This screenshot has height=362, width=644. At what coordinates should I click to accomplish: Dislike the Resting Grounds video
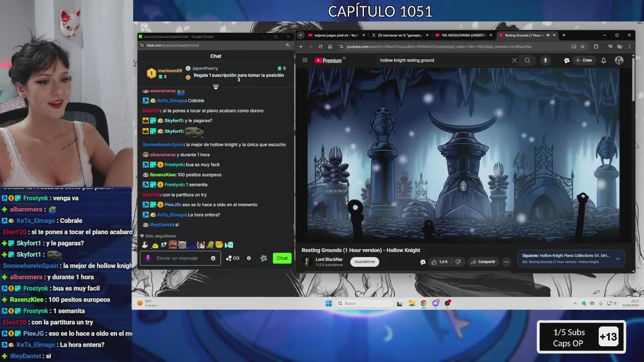click(x=458, y=261)
